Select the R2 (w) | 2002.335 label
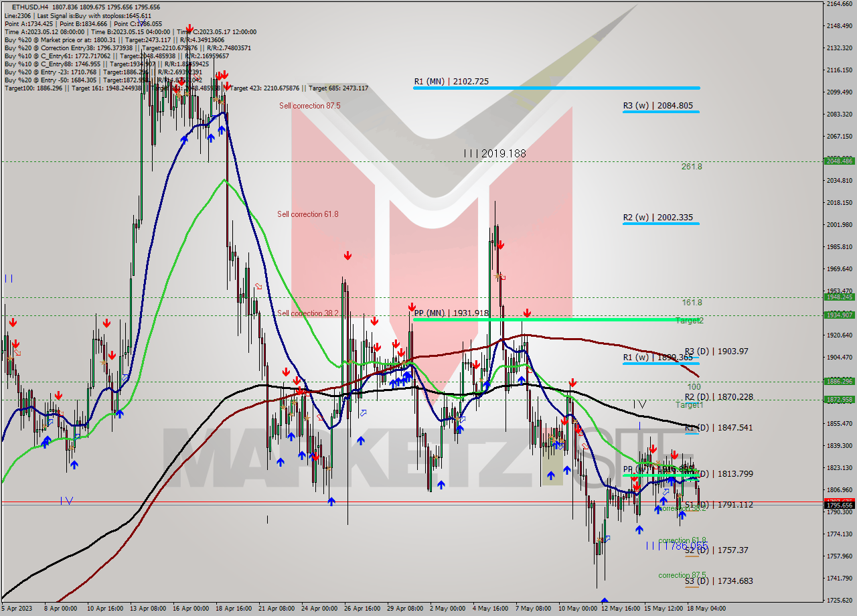Image resolution: width=857 pixels, height=616 pixels. click(657, 218)
